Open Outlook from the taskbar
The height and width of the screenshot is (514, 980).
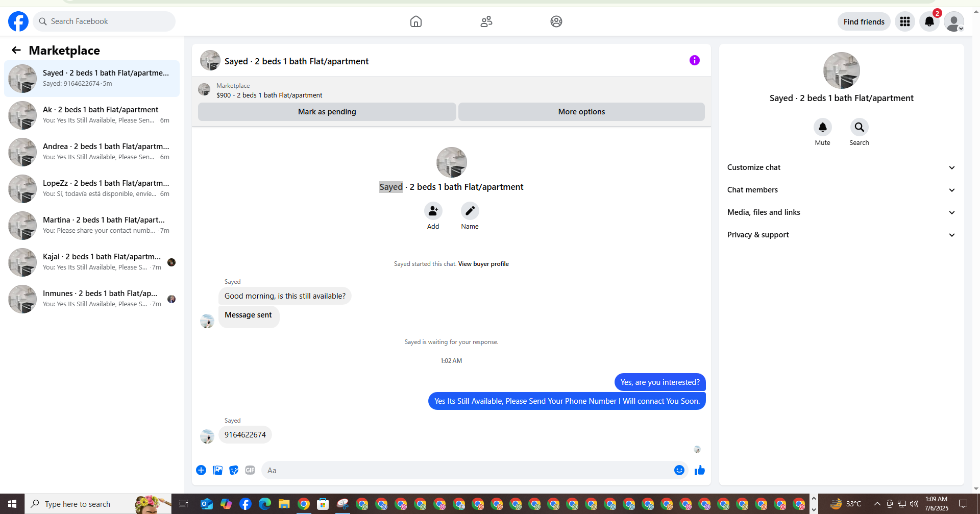pyautogui.click(x=207, y=504)
